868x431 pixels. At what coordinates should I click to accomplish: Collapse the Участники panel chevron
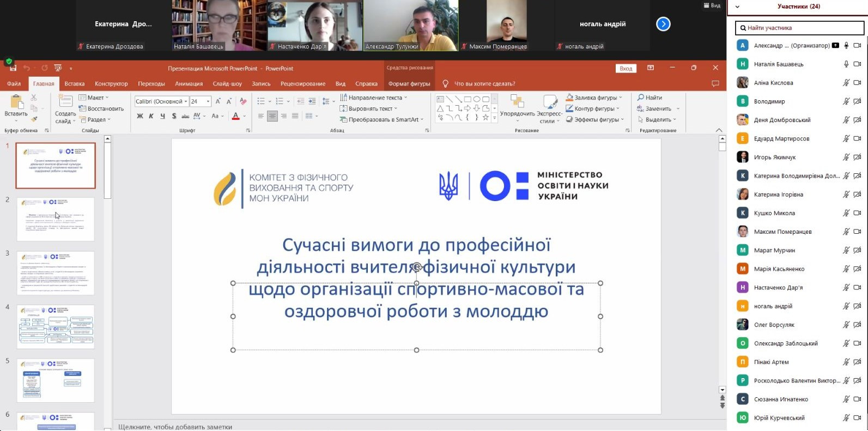738,7
